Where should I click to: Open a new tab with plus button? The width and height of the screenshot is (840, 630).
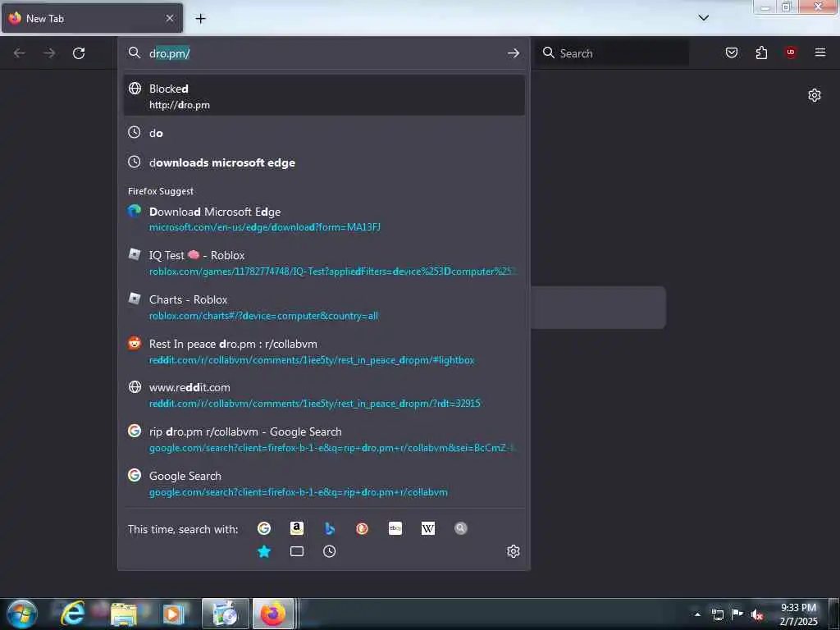pos(200,18)
